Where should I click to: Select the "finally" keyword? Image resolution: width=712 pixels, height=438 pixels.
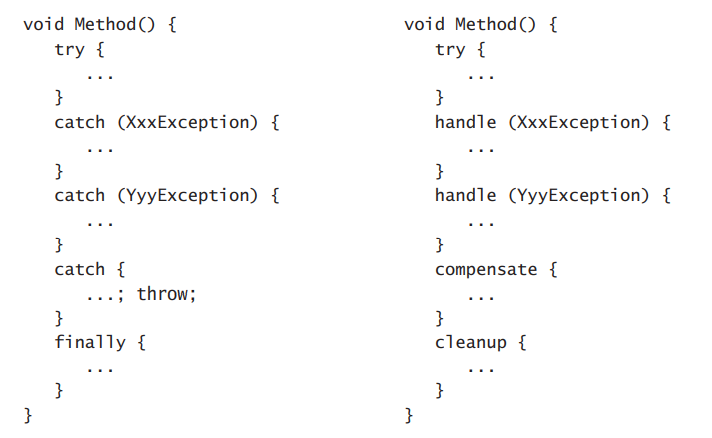click(x=90, y=343)
